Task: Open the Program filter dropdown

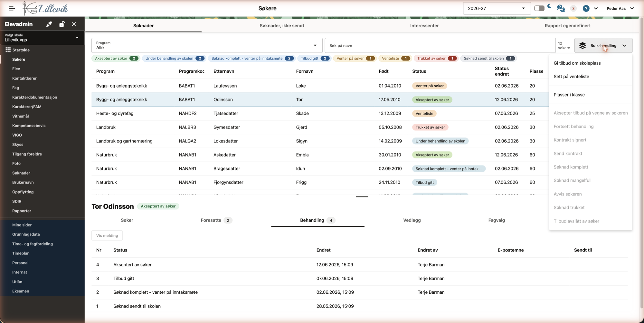Action: click(x=207, y=45)
